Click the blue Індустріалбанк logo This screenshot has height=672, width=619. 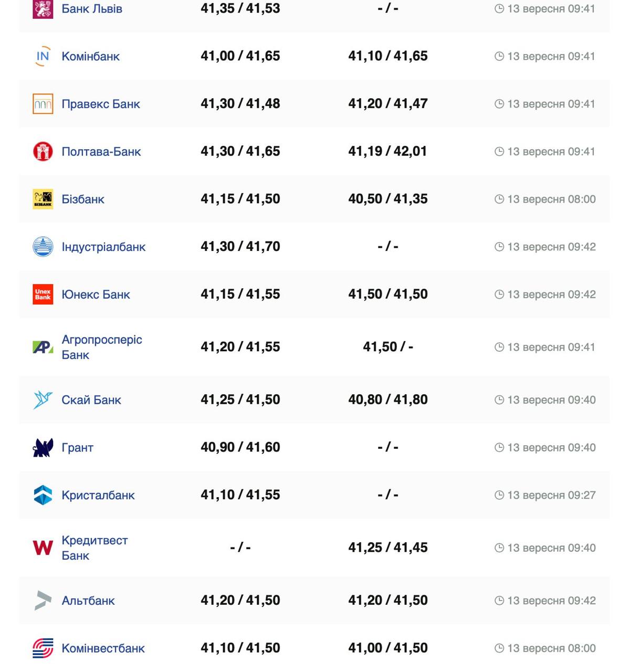pyautogui.click(x=43, y=247)
